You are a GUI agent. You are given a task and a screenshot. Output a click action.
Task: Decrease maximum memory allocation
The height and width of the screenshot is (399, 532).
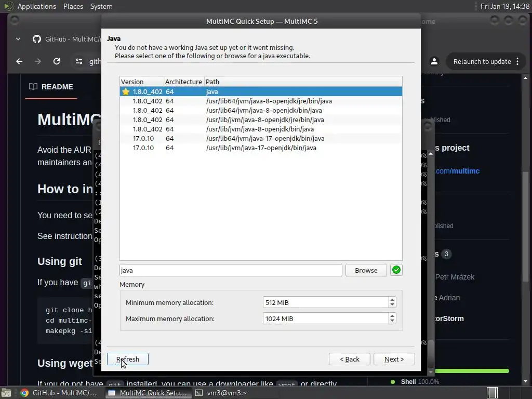click(393, 321)
